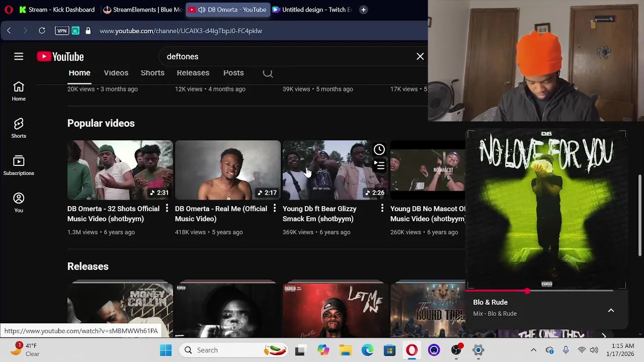The width and height of the screenshot is (644, 362).
Task: Toggle the Opera VPN badge
Action: 62,31
